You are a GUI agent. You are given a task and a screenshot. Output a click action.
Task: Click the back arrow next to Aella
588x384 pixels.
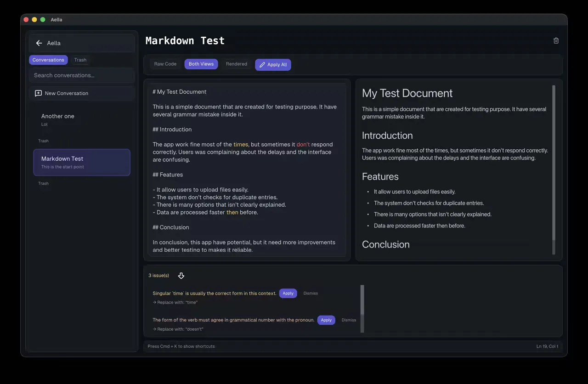click(x=39, y=43)
